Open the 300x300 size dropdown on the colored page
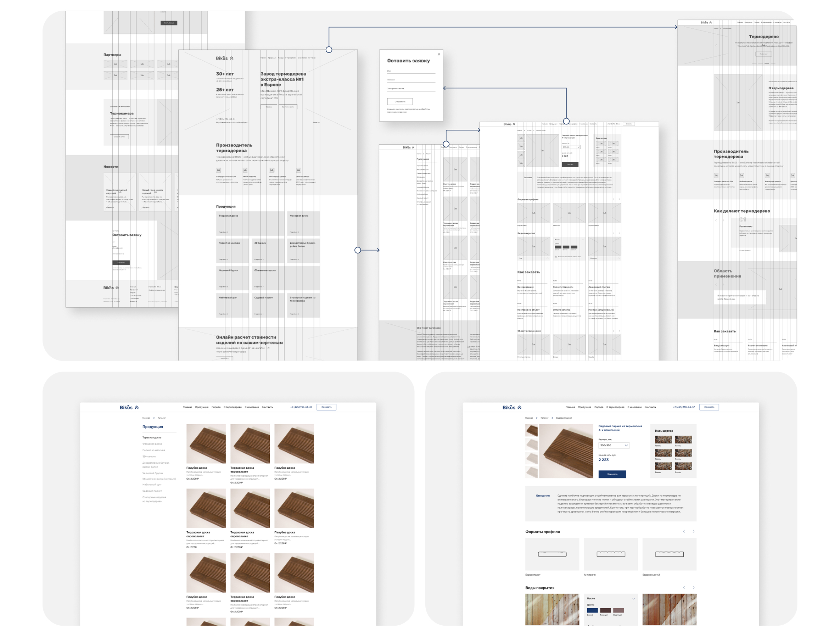 [x=614, y=445]
